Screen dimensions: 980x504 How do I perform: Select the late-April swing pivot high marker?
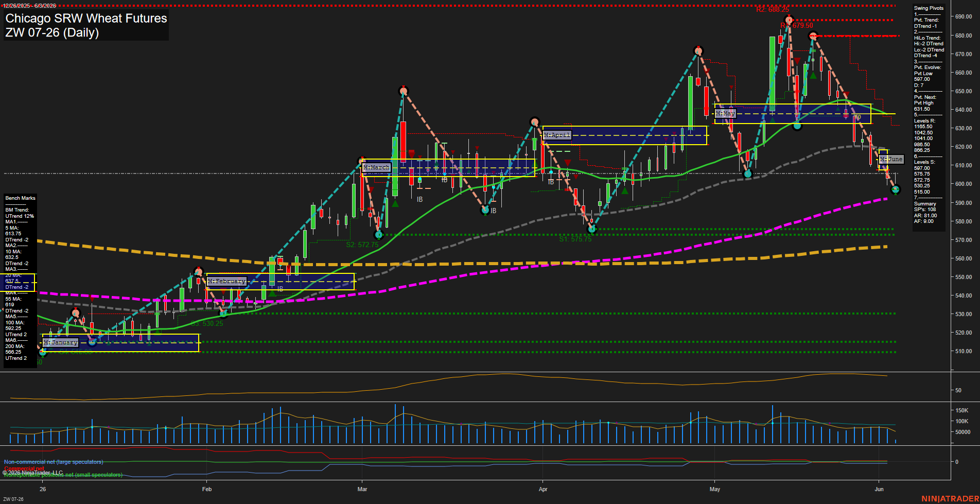(x=698, y=50)
